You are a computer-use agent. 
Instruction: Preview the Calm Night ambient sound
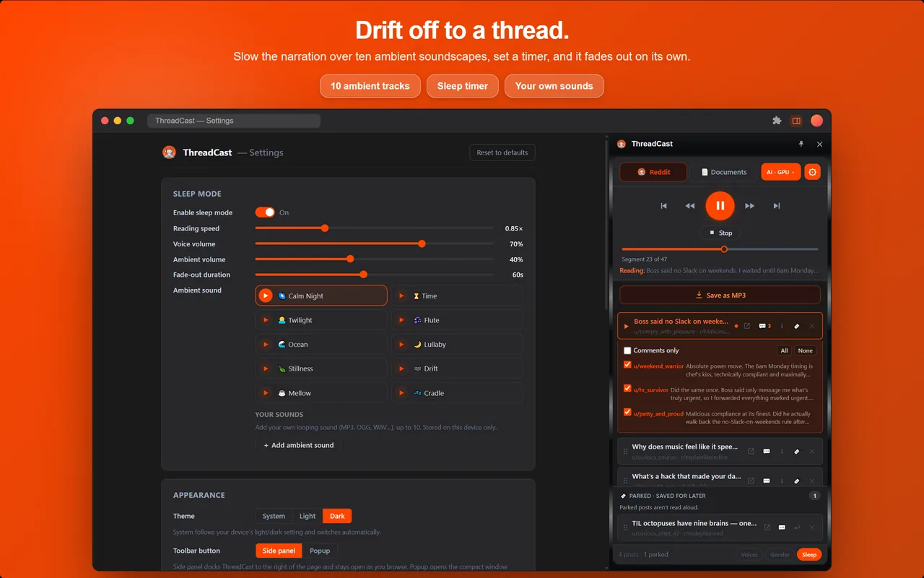pos(266,296)
